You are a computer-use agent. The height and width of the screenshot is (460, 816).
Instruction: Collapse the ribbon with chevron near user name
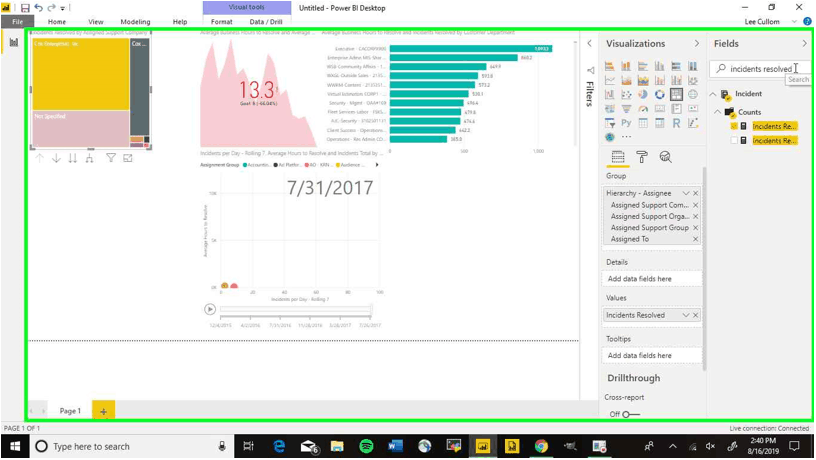coord(794,22)
